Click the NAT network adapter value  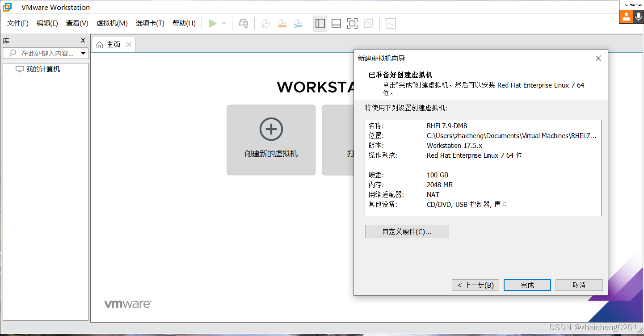[x=433, y=195]
